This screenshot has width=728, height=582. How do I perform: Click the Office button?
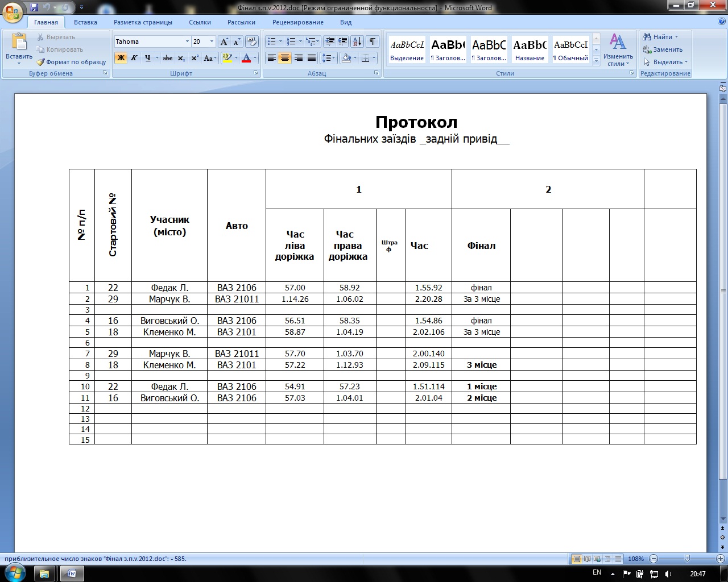(x=12, y=11)
